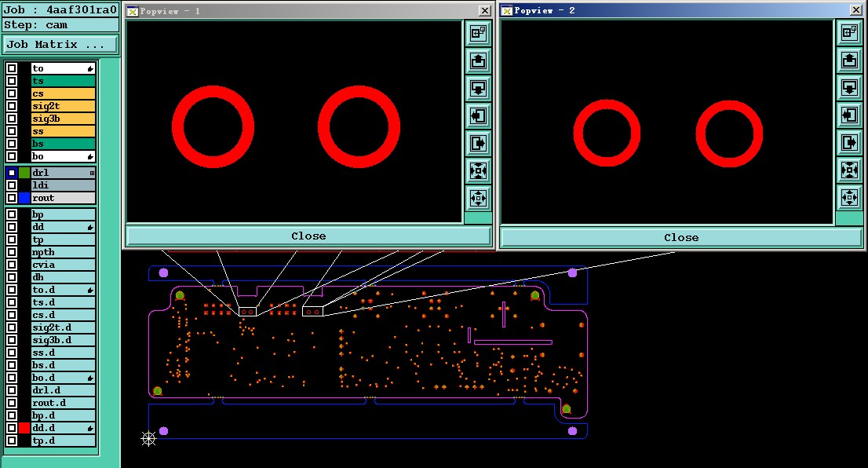Click the note icon on 'dd' layer

click(90, 228)
